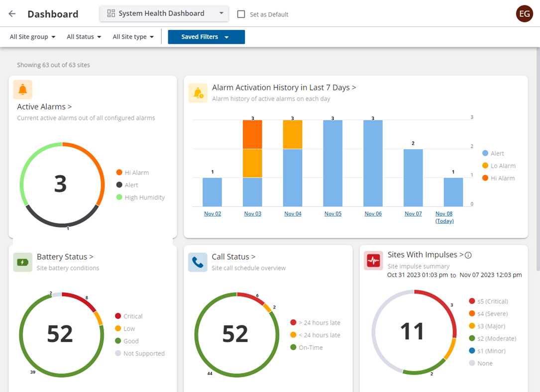
Task: Expand the All Site group filter
Action: pyautogui.click(x=32, y=37)
